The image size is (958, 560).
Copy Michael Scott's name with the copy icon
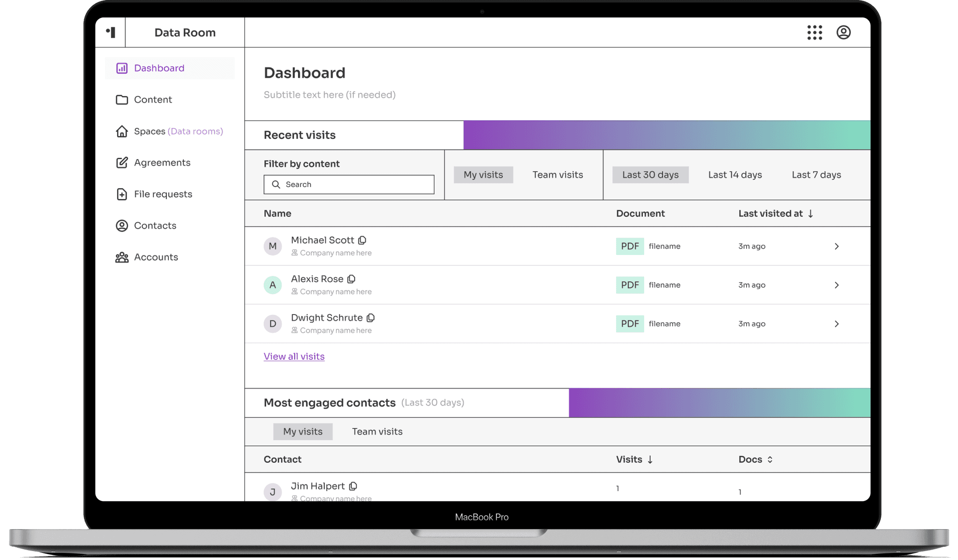[x=362, y=240]
